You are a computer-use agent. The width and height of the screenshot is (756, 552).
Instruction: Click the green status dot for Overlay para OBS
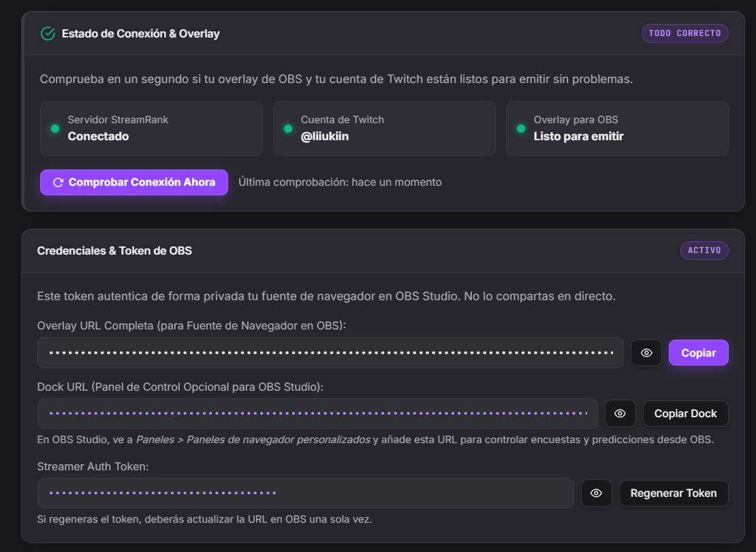tap(521, 129)
